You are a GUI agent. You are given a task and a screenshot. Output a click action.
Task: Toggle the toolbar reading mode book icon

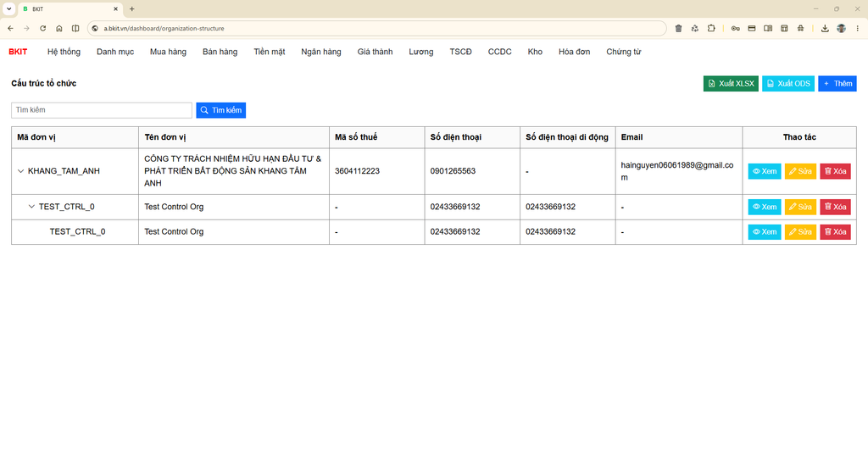tap(768, 28)
